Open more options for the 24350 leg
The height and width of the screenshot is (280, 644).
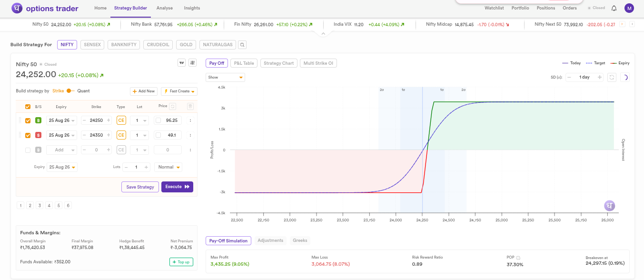tap(190, 135)
